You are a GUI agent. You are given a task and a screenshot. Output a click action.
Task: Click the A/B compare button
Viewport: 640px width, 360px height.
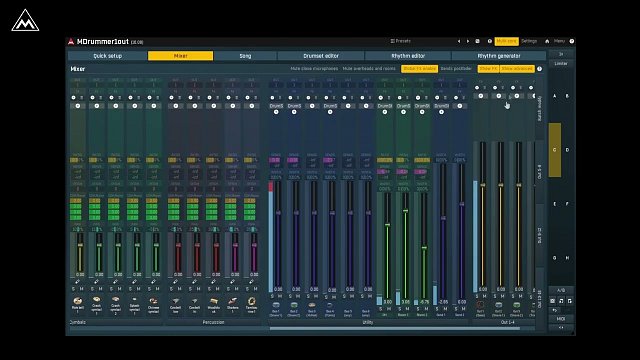pos(561,290)
